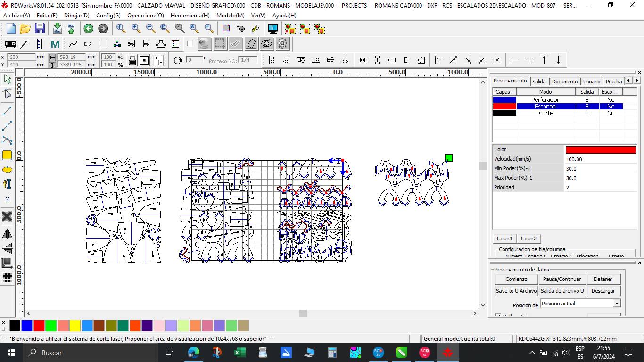Click the zoom in magnifier icon
Viewport: 644px width, 362px height.
tap(136, 28)
